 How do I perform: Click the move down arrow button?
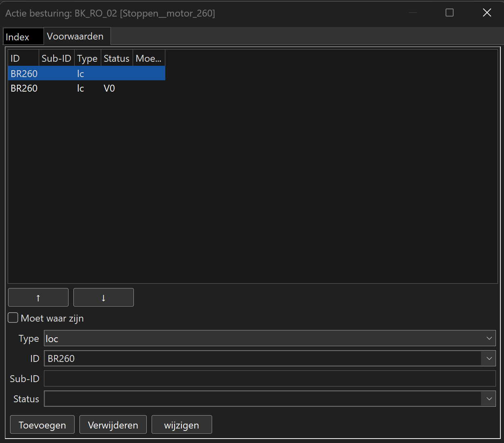tap(104, 297)
